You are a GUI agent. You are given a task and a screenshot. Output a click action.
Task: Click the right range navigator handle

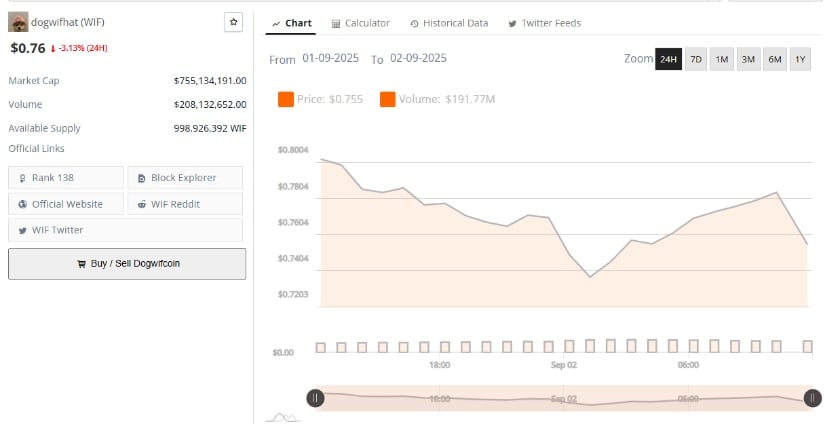812,398
